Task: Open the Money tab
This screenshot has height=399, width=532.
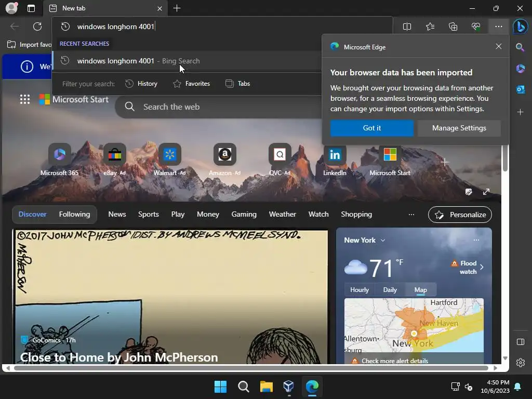Action: 208,215
